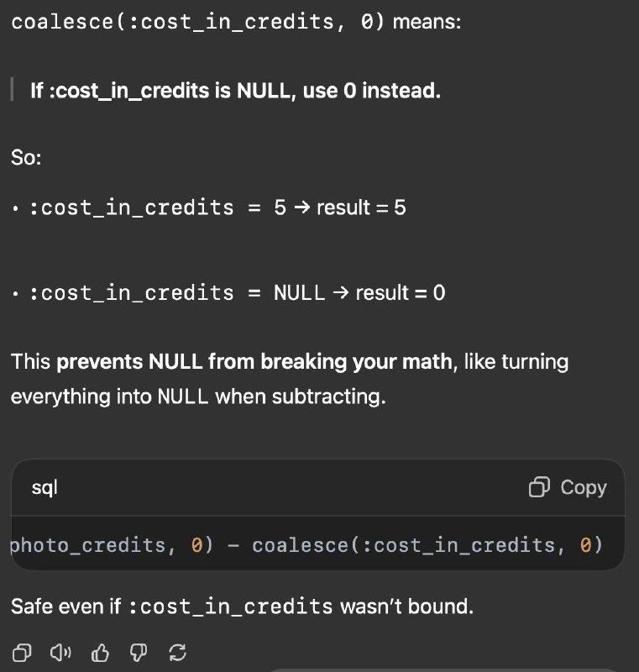The width and height of the screenshot is (639, 672).
Task: Click the orange 0 after photo_credits
Action: click(x=196, y=545)
